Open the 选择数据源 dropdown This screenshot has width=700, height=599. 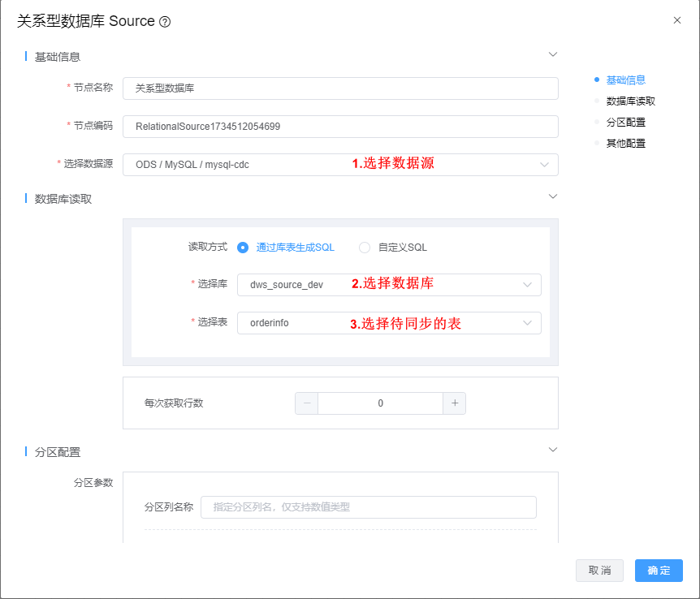pyautogui.click(x=340, y=165)
